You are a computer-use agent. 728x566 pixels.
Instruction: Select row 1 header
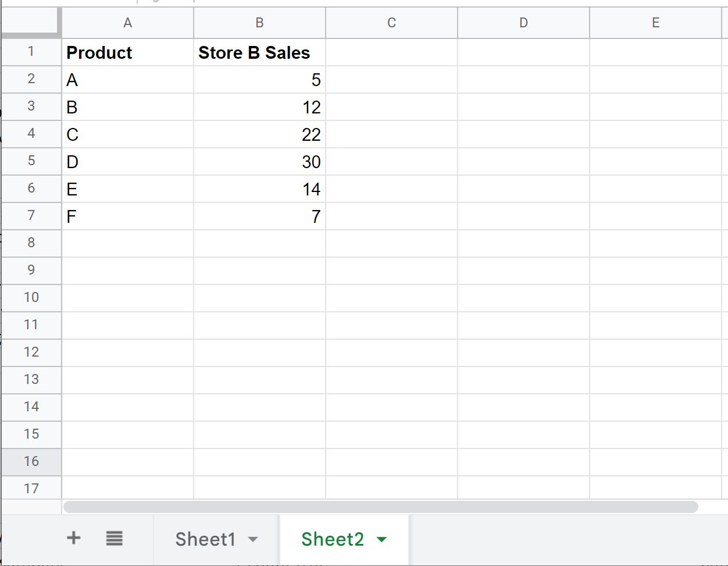coord(31,52)
